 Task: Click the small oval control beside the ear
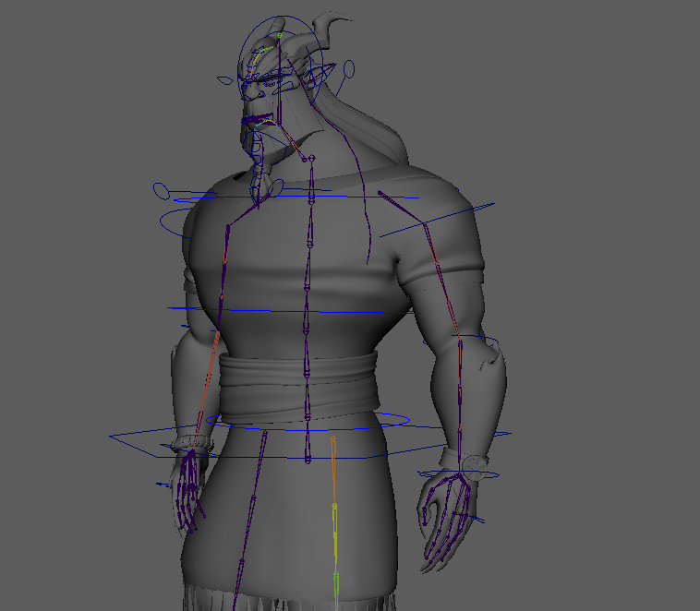[349, 67]
